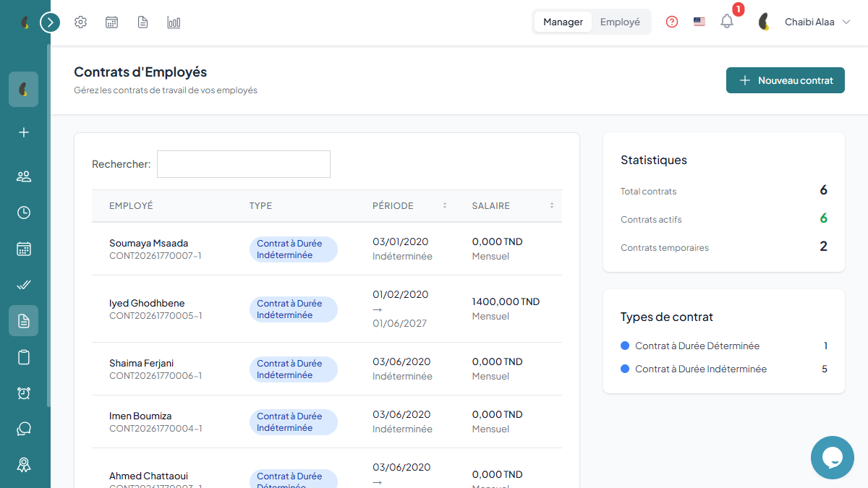Click the sidebar vertical scrollbar
This screenshot has height=488, width=868.
click(48, 224)
